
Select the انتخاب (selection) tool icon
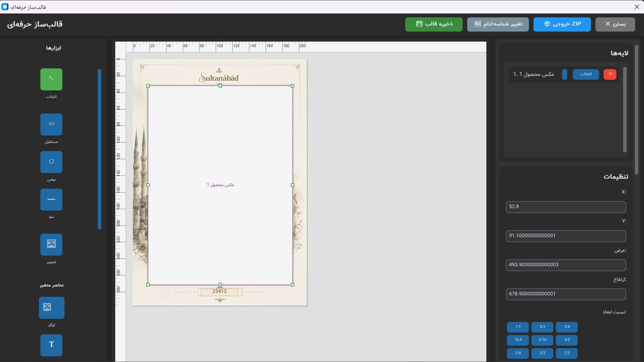coord(51,79)
